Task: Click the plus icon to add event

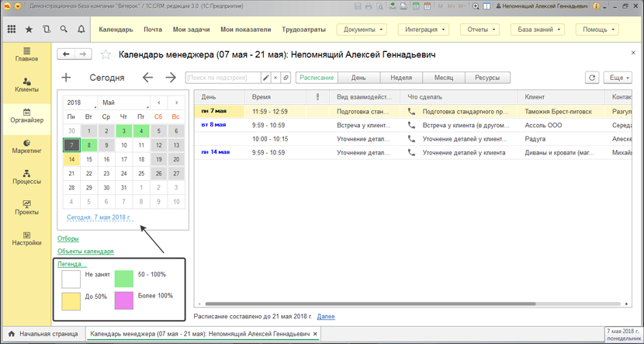Action: [66, 78]
